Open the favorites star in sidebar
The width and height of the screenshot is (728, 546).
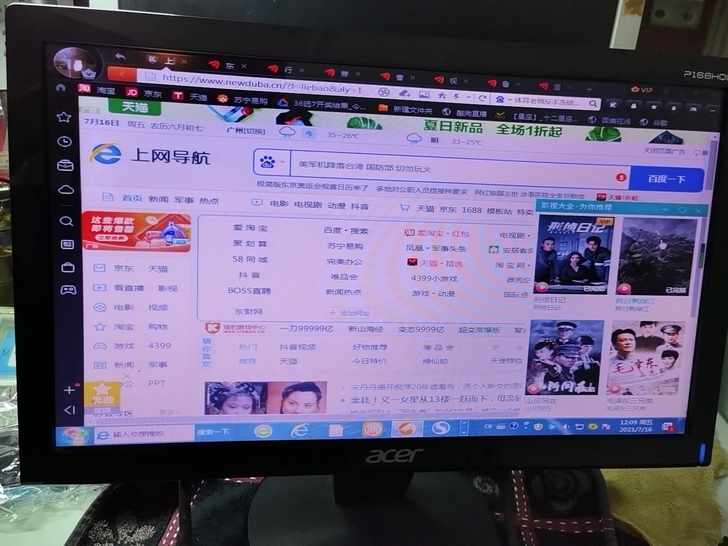point(64,117)
